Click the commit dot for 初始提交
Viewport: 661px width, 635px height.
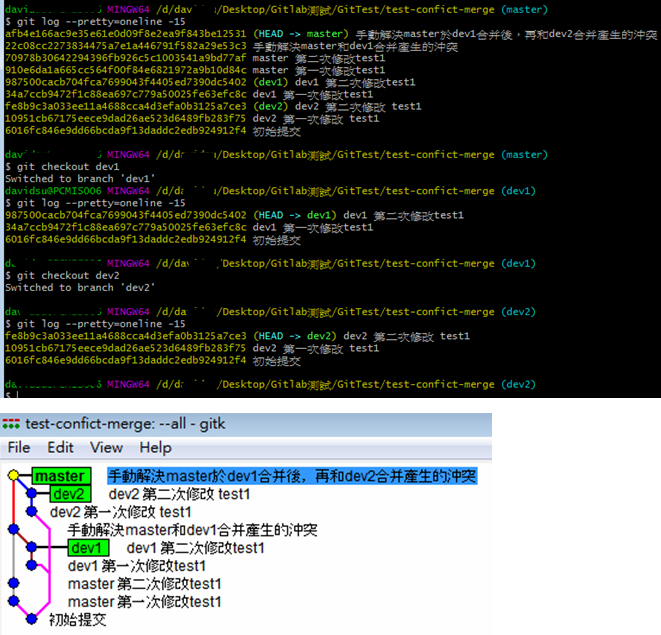click(x=32, y=620)
